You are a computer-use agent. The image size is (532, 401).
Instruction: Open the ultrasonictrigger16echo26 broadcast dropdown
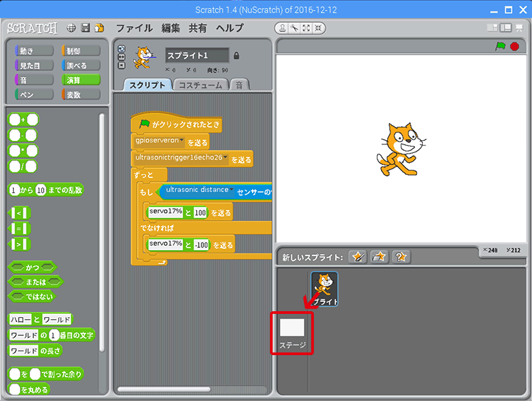(x=224, y=159)
